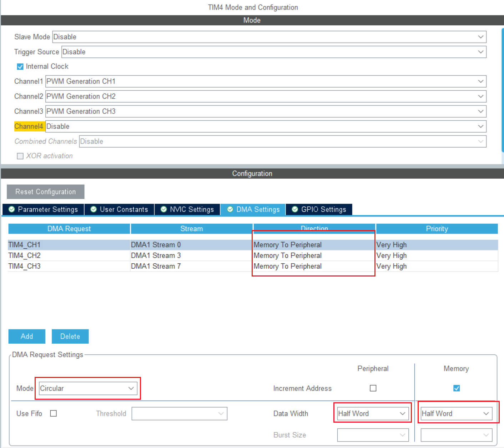Image resolution: width=504 pixels, height=448 pixels.
Task: Click the Priority column header
Action: 437,229
